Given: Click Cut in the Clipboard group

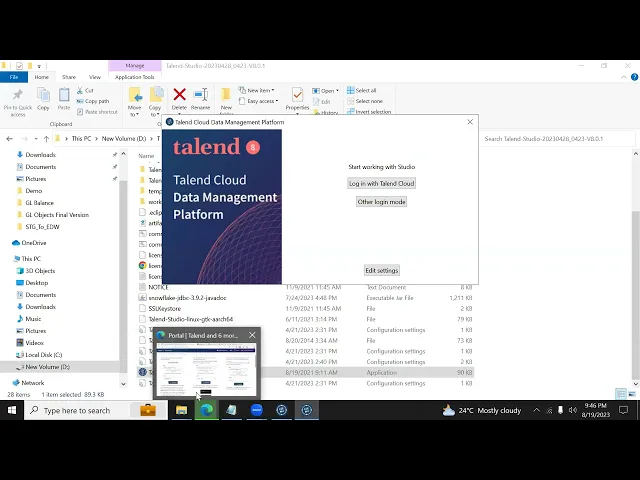Looking at the screenshot, I should coord(85,90).
